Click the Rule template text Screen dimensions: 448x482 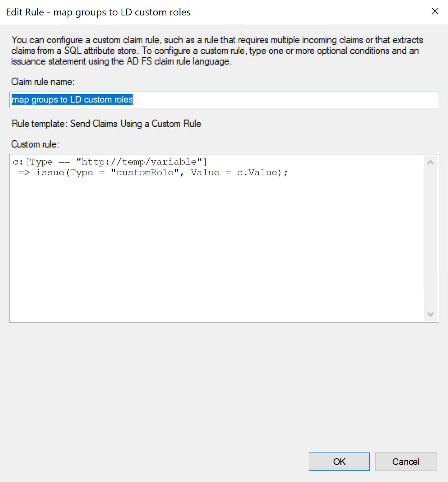click(x=106, y=124)
